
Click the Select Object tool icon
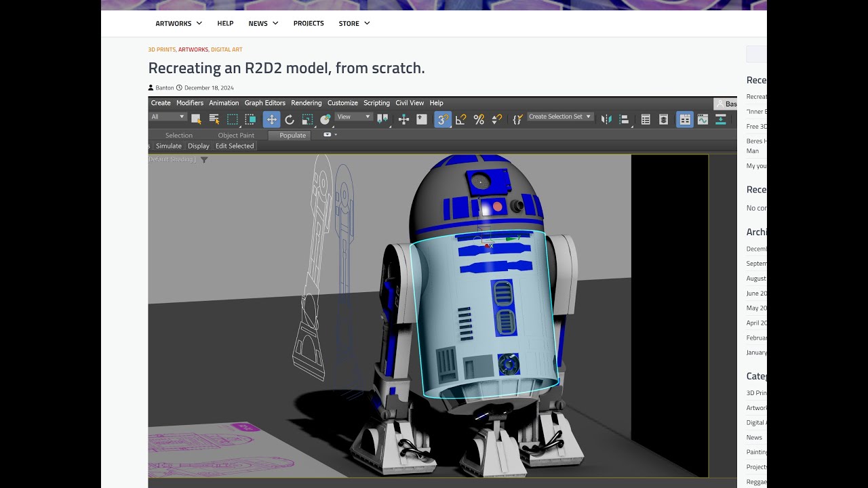(196, 119)
